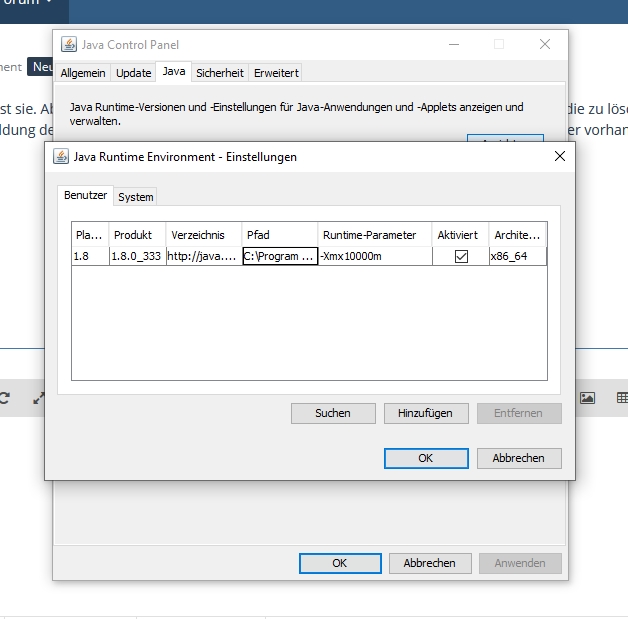Click the Java icon in Control Panel title bar
The width and height of the screenshot is (628, 619).
(68, 44)
